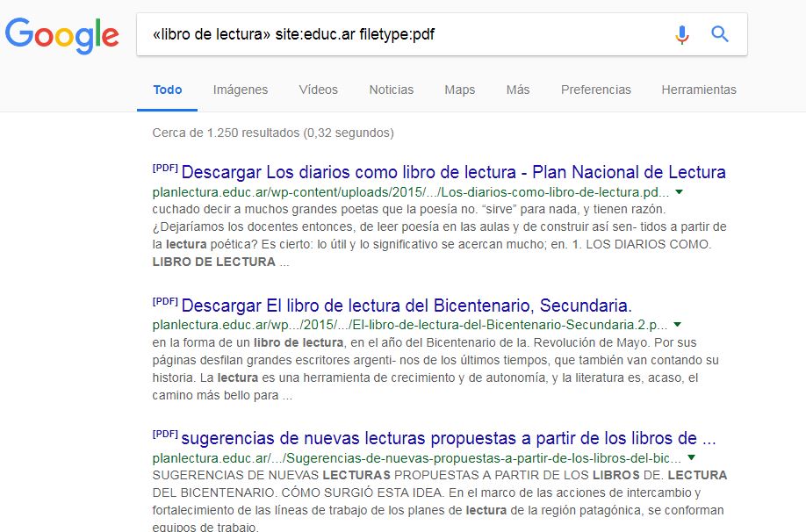Switch to the Imágenes tab
The height and width of the screenshot is (532, 806).
click(241, 90)
